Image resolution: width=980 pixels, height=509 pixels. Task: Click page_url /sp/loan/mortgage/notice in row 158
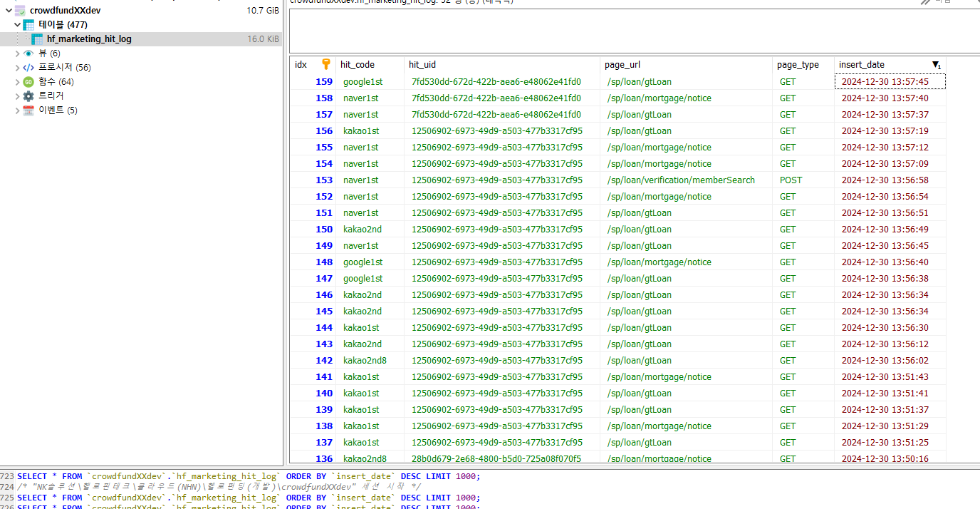point(687,98)
